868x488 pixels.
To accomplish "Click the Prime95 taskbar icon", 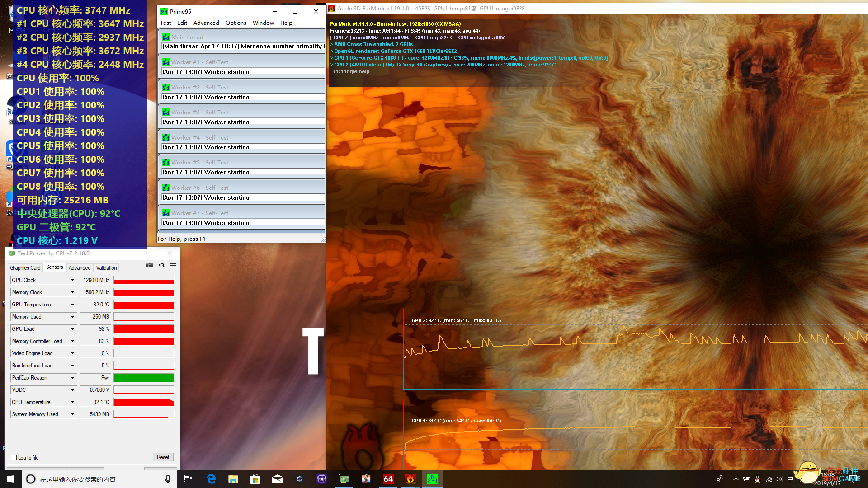I will 432,479.
